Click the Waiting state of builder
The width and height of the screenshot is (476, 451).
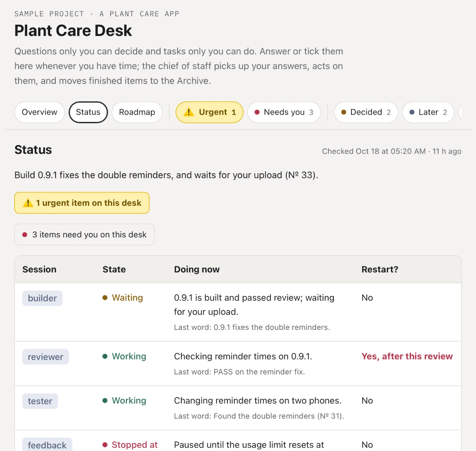pyautogui.click(x=123, y=298)
